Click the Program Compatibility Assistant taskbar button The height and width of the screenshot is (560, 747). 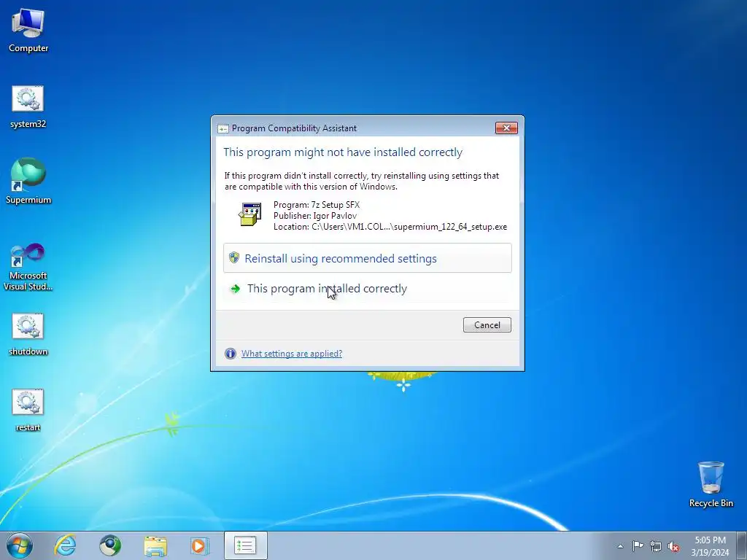pos(245,545)
